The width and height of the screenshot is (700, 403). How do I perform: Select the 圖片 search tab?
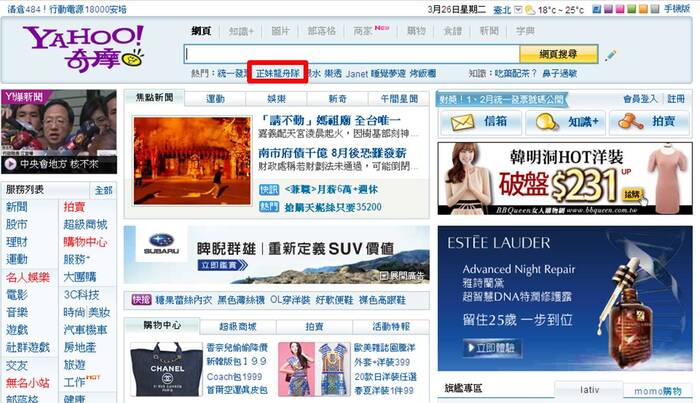280,31
